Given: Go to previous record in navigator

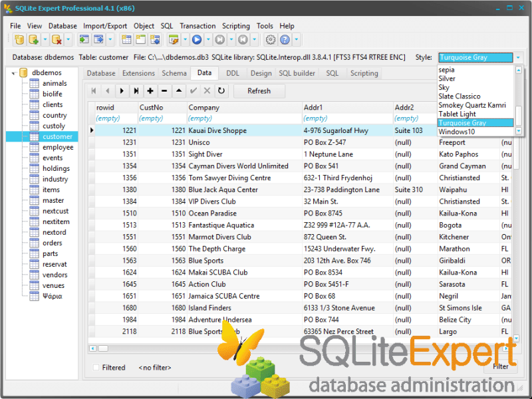Looking at the screenshot, I should (x=108, y=91).
